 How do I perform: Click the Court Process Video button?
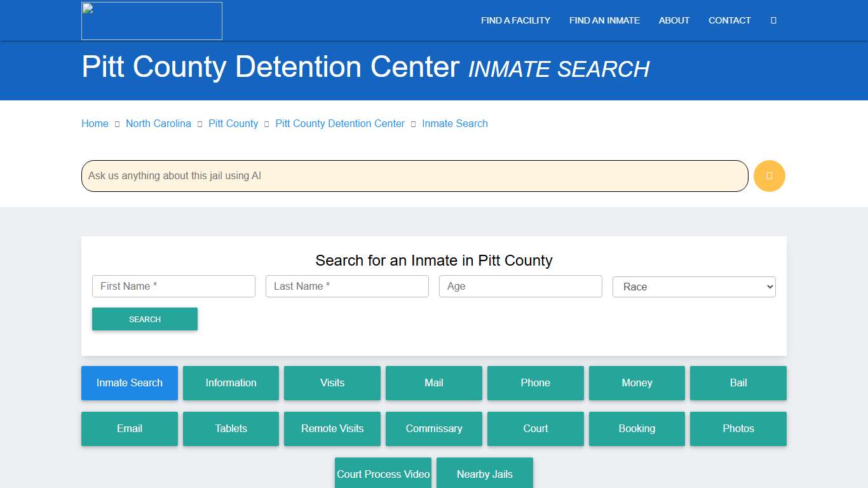pyautogui.click(x=383, y=473)
